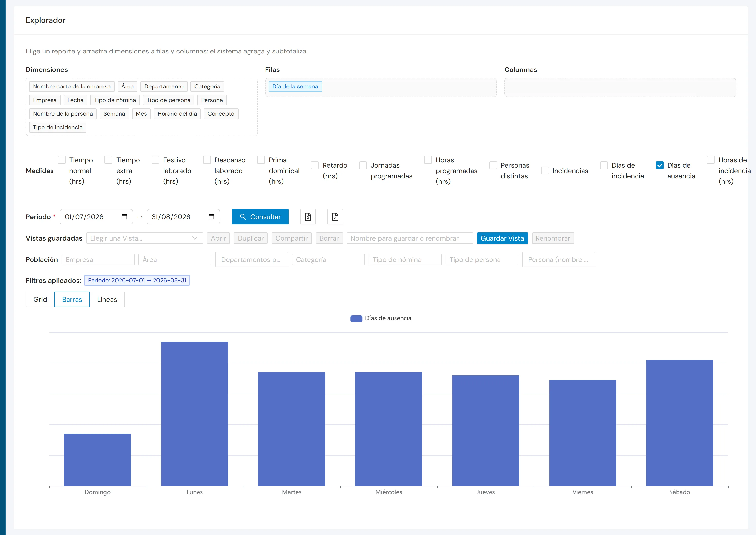Click the Periodo applied filter tag
756x535 pixels.
pos(137,280)
